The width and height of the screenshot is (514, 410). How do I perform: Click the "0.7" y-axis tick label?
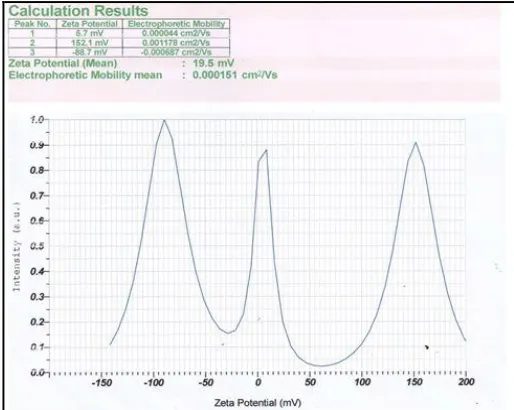pyautogui.click(x=37, y=196)
